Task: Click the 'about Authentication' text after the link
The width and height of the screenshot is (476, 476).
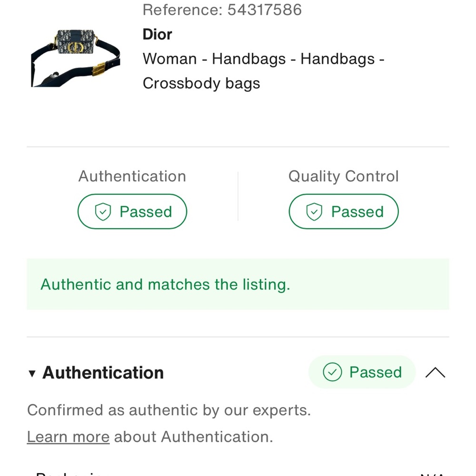Action: coord(193,436)
